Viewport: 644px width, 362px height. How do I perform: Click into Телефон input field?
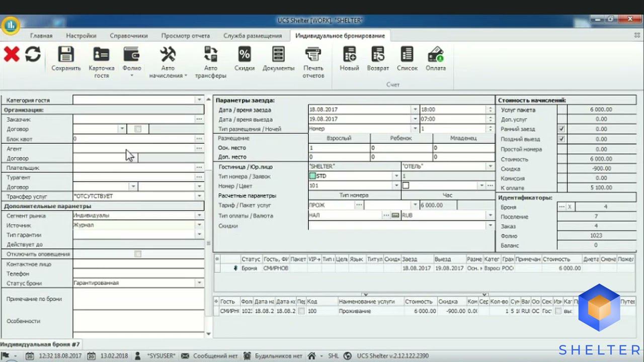(138, 274)
